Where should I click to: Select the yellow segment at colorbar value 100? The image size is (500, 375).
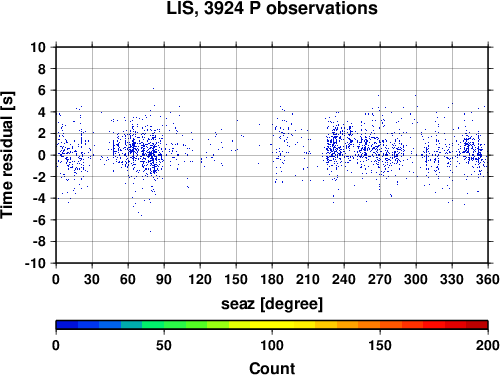tap(272, 325)
